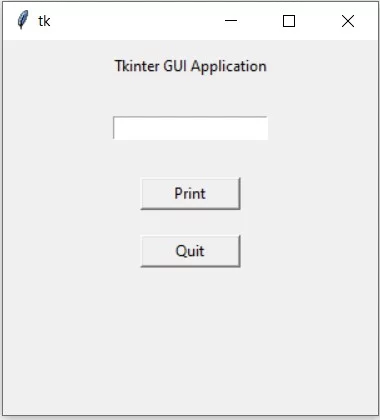This screenshot has height=420, width=380.
Task: Click the Tk feather icon in title bar
Action: click(23, 20)
